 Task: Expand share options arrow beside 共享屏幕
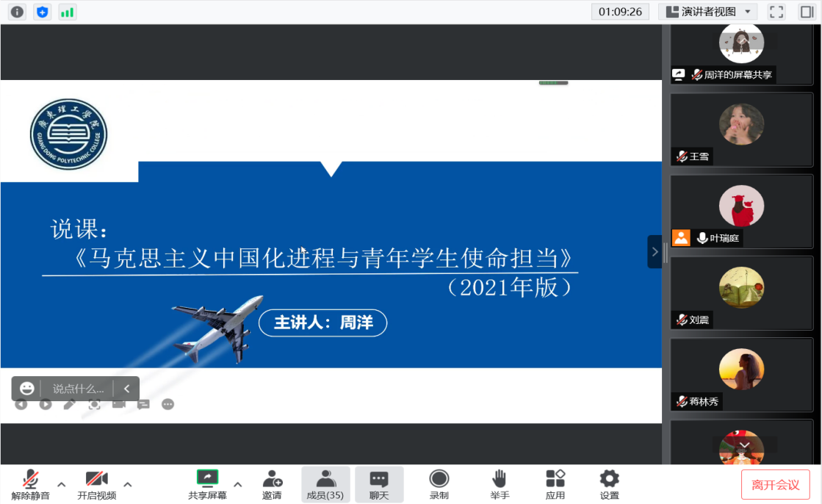pyautogui.click(x=237, y=484)
